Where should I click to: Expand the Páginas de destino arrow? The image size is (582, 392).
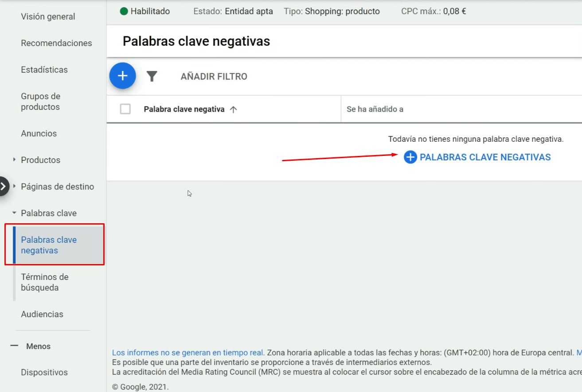click(x=14, y=186)
